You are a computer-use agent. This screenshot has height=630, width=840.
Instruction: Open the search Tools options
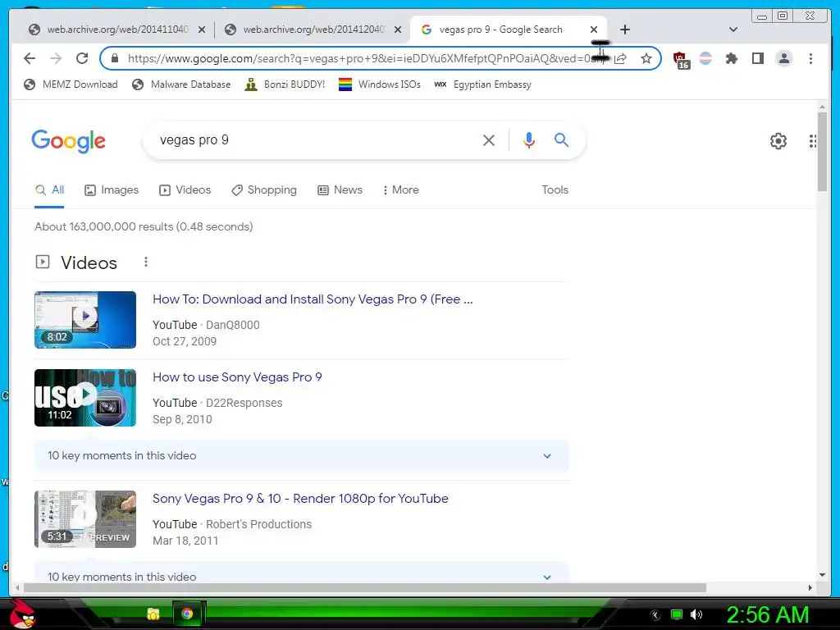click(555, 190)
